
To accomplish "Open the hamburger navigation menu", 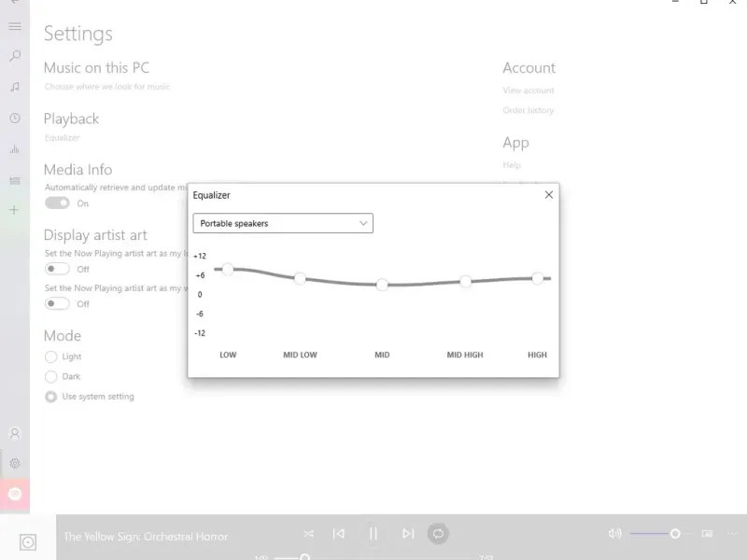I will click(x=15, y=26).
